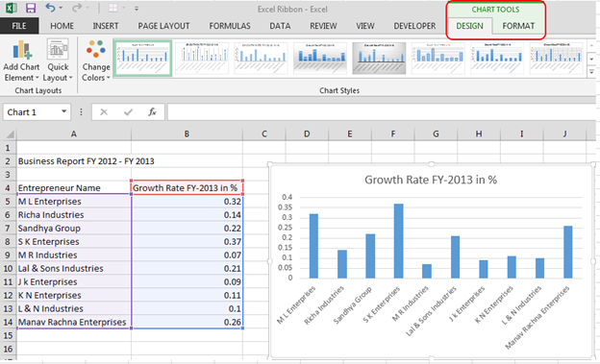Screen dimensions: 600x364
Task: Apply the seventh chart style thumbnail
Action: 497,59
